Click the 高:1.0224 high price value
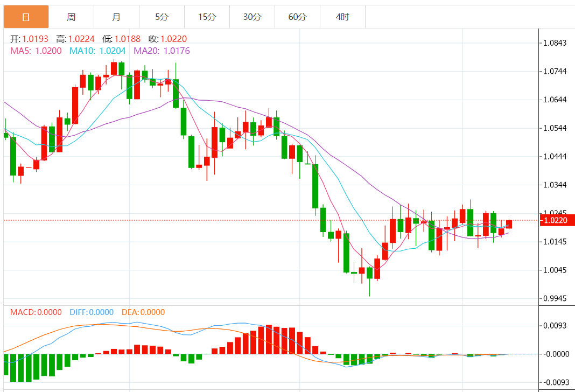 click(75, 39)
